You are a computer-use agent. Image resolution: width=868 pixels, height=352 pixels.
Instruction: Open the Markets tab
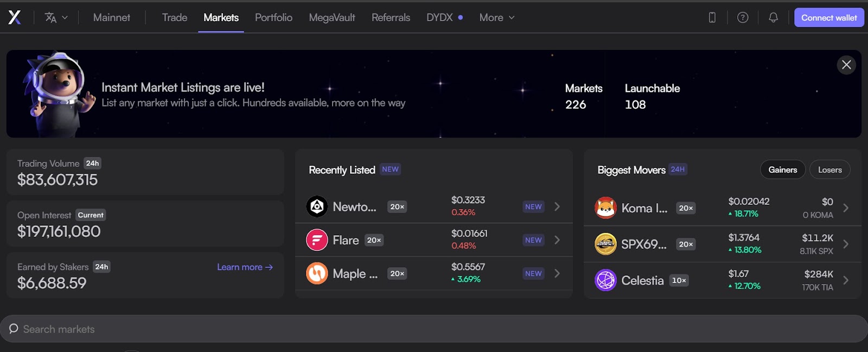pos(221,17)
